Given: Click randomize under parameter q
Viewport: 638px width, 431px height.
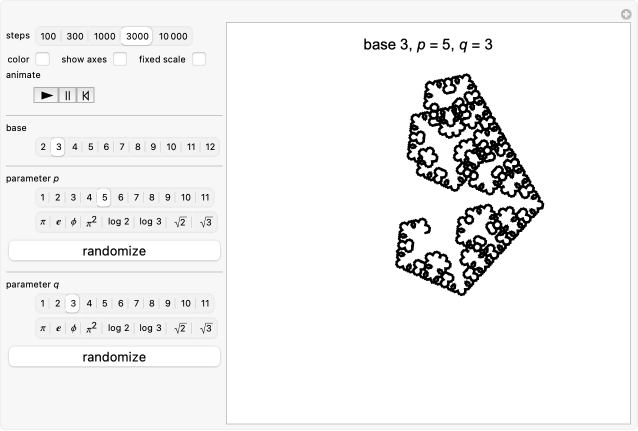Looking at the screenshot, I should coord(114,357).
